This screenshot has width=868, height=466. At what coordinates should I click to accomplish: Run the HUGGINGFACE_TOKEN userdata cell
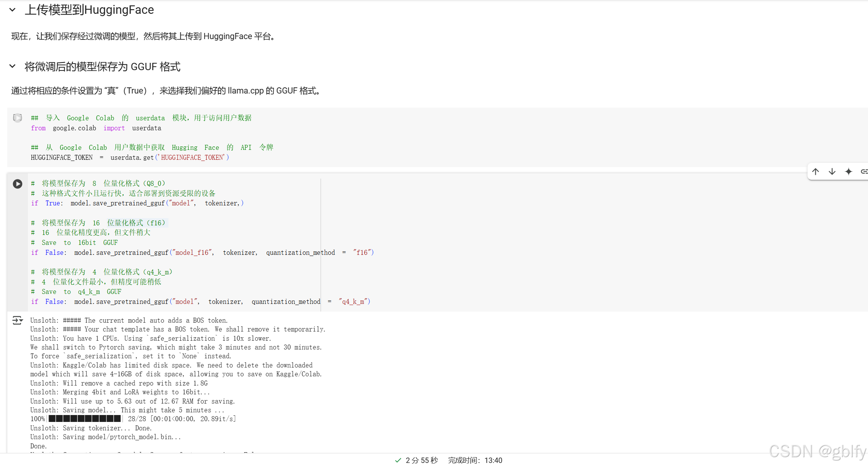[x=18, y=118]
